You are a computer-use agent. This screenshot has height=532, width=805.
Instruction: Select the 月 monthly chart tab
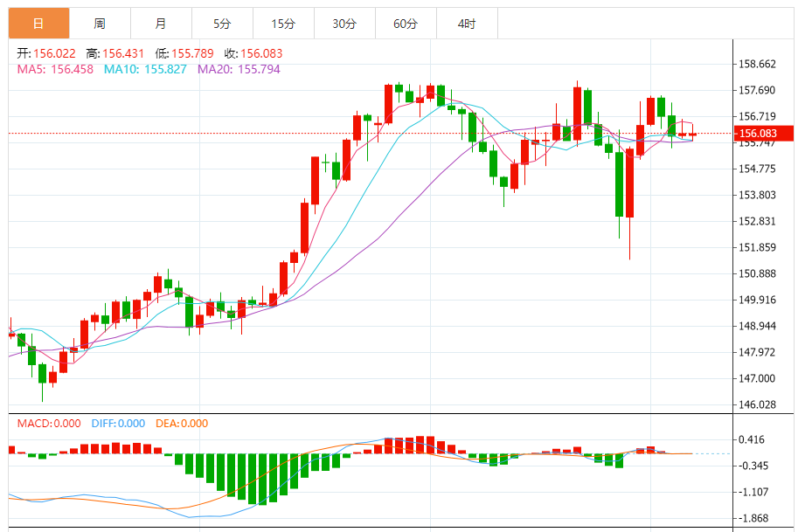(x=161, y=24)
